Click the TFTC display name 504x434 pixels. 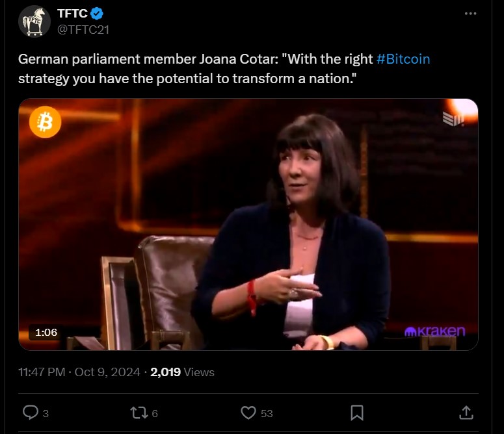coord(72,14)
